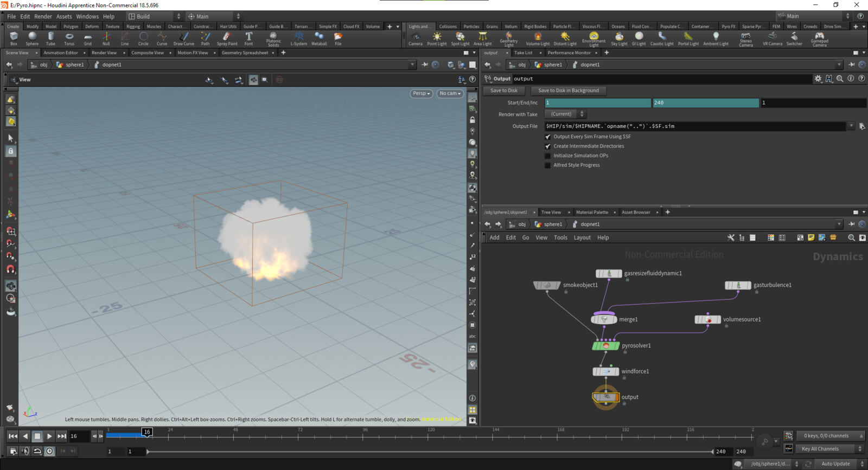Select the Grid shelf tool

pos(87,38)
